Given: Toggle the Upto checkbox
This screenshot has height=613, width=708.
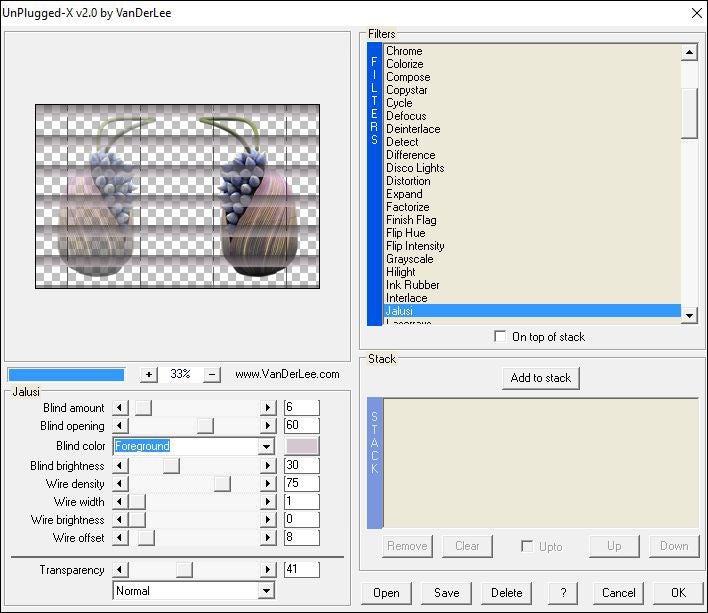Looking at the screenshot, I should [527, 546].
